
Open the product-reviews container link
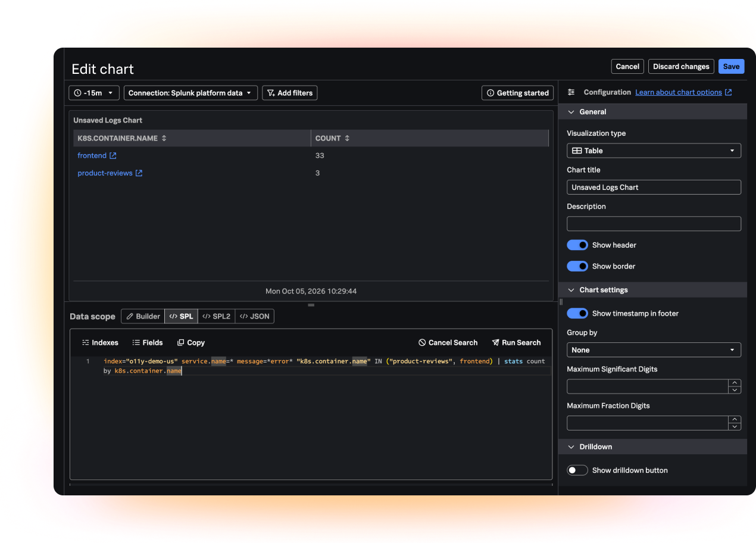pos(105,173)
